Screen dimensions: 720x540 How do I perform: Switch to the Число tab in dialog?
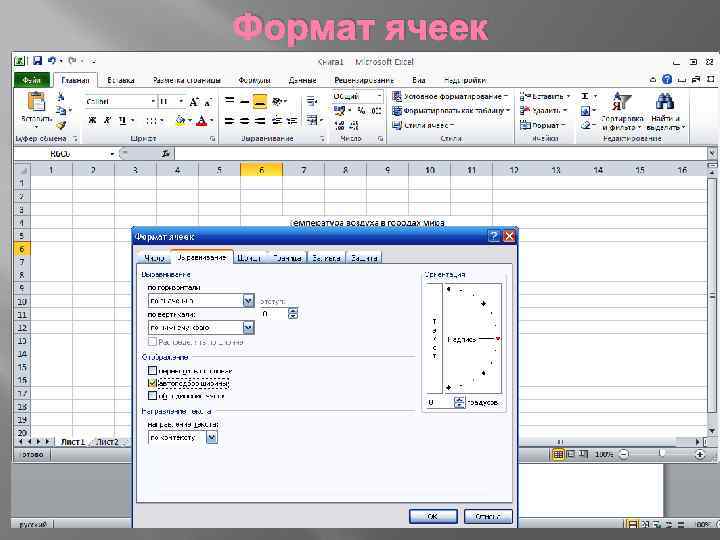click(154, 258)
